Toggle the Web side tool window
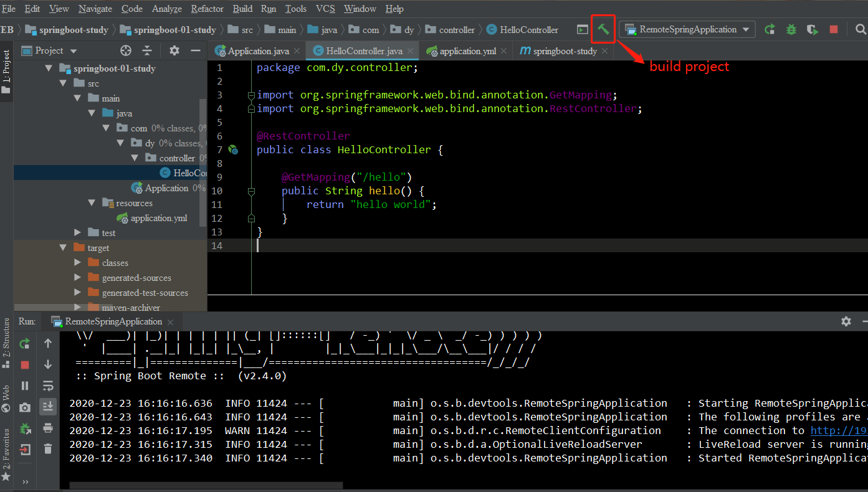Image resolution: width=868 pixels, height=492 pixels. (x=6, y=399)
